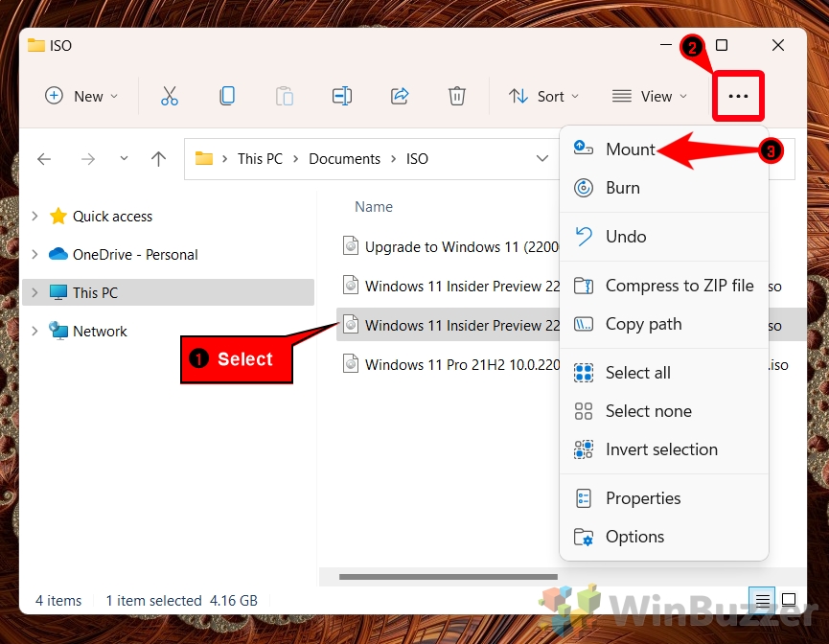Open the See more ellipsis menu
The width and height of the screenshot is (829, 644).
pyautogui.click(x=738, y=96)
